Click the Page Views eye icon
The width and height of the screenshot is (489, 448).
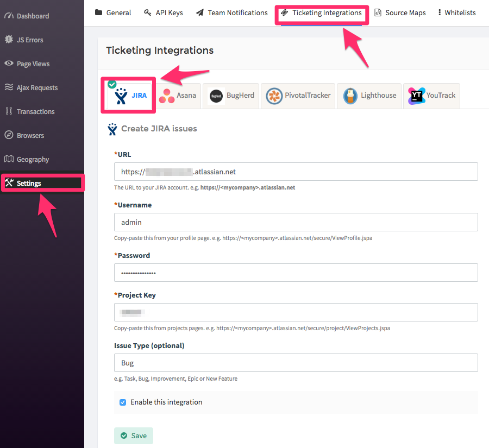9,64
